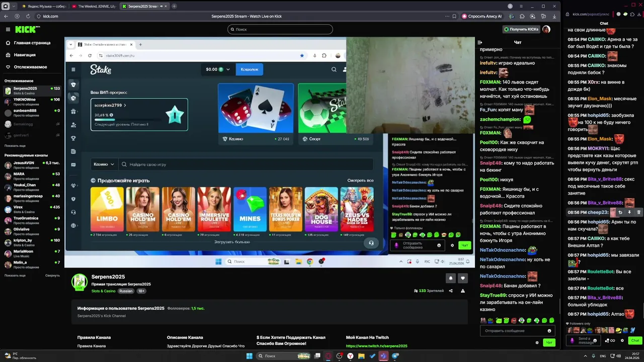644x362 pixels.
Task: Open the Kick hamburger sidebar menu
Action: [x=8, y=30]
